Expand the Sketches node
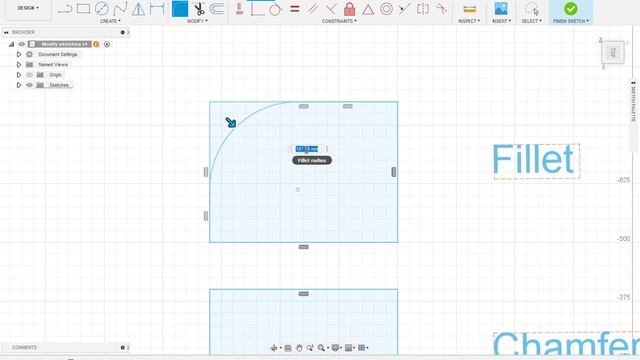 click(19, 85)
